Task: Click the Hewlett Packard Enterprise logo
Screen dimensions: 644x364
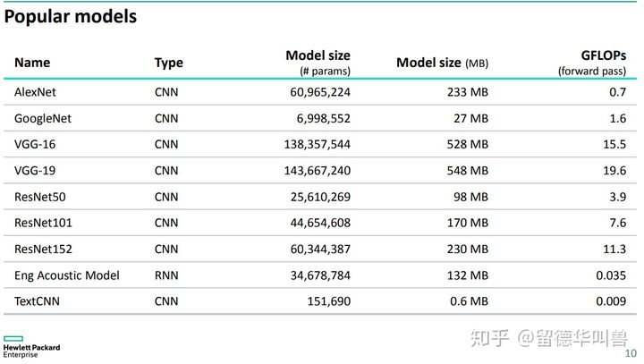Action: coord(31,348)
